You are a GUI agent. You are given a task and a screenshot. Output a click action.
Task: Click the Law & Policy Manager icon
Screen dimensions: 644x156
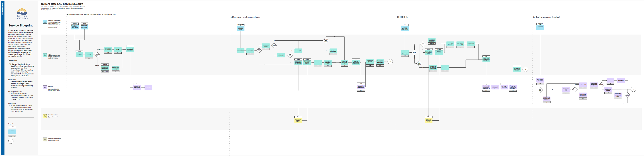(45, 139)
